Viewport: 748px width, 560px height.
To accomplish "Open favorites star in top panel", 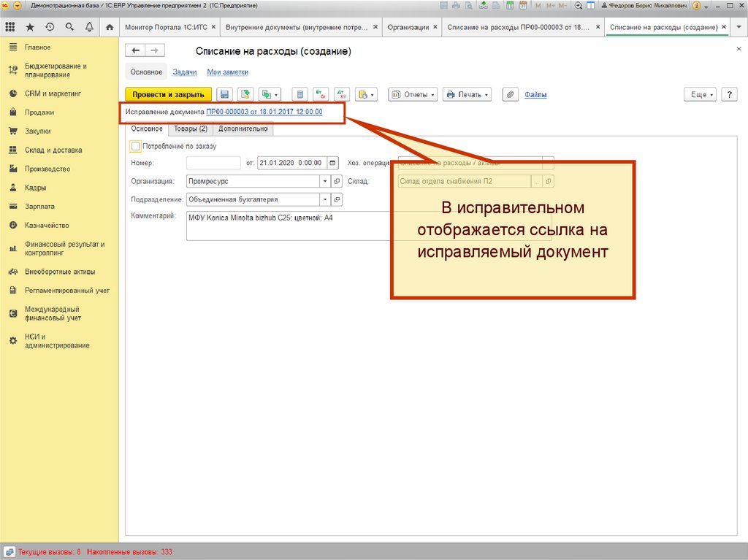I will 30,27.
